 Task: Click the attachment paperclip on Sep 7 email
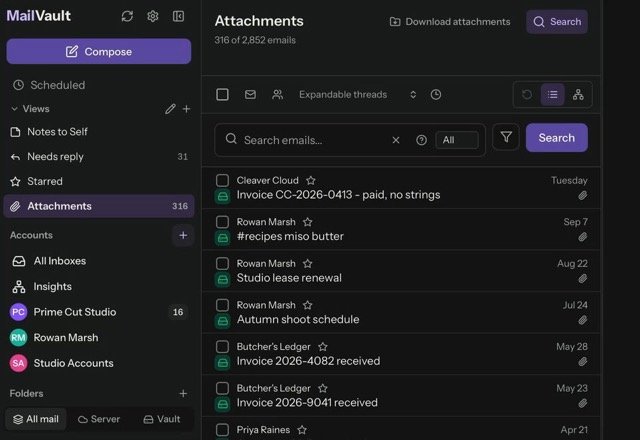pos(582,237)
